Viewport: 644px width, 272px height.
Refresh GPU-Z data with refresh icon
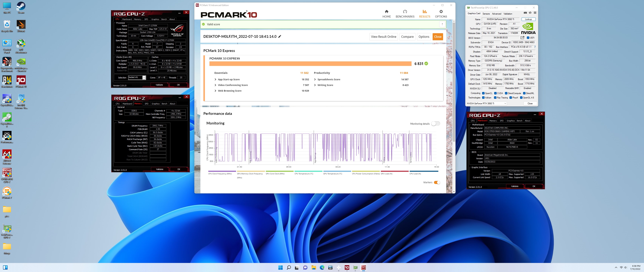(530, 13)
